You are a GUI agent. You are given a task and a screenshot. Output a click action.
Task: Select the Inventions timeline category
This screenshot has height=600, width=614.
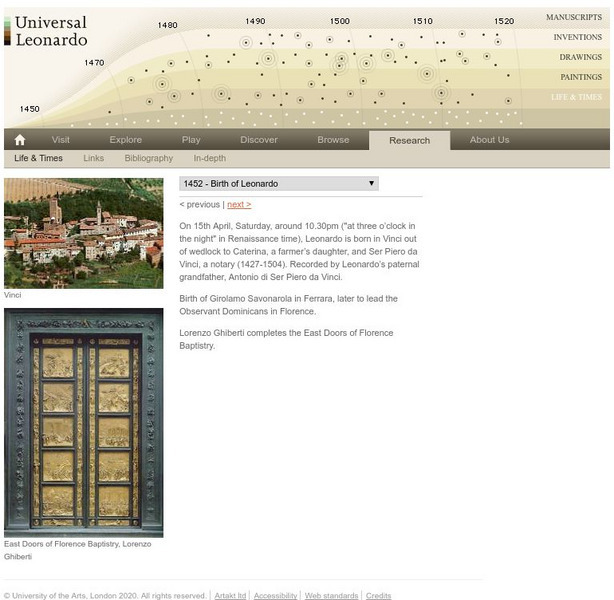point(578,37)
